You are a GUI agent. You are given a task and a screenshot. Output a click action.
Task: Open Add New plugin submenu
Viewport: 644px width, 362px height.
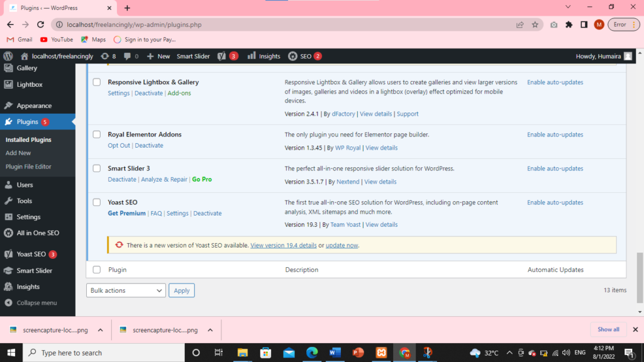18,153
